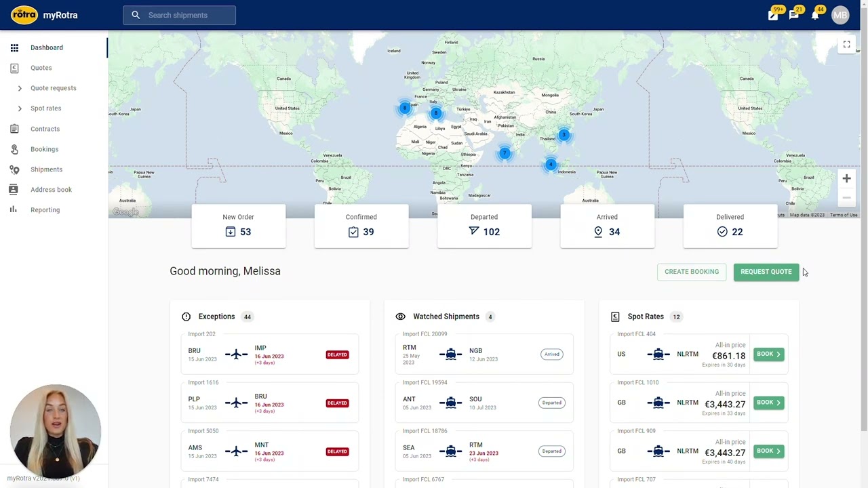Click the map cluster marker over Italy
Screen dimensions: 868x488
point(436,113)
